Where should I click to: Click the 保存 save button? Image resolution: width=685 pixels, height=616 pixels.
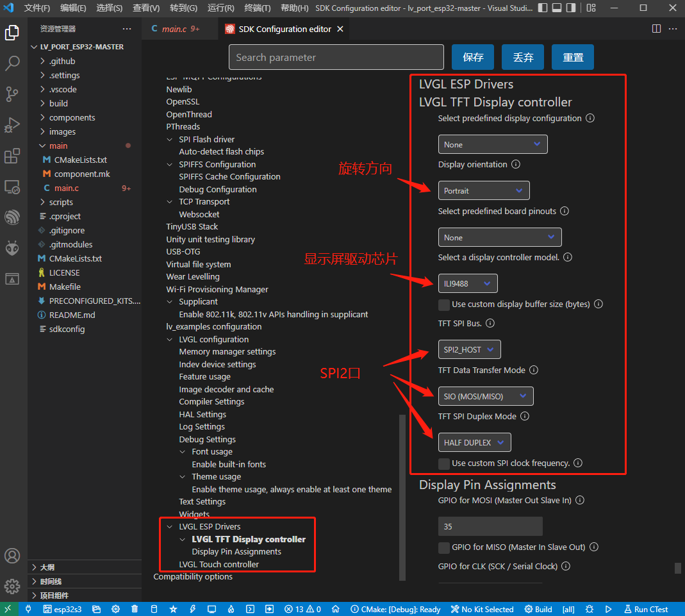point(473,57)
